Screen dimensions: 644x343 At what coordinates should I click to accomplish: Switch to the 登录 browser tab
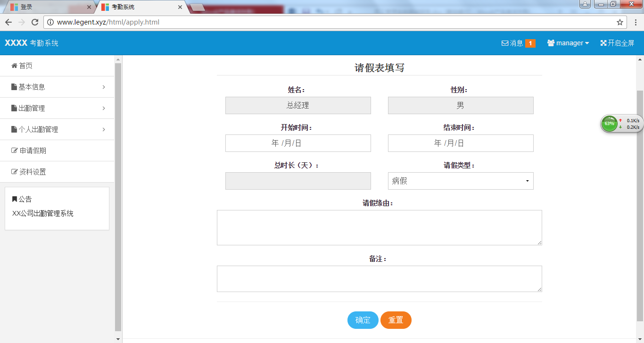pos(50,7)
